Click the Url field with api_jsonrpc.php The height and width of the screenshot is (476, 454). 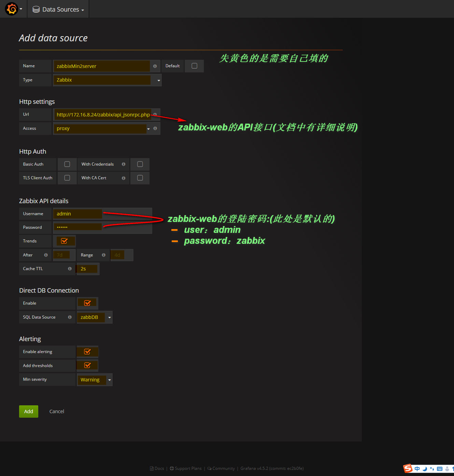tap(102, 115)
